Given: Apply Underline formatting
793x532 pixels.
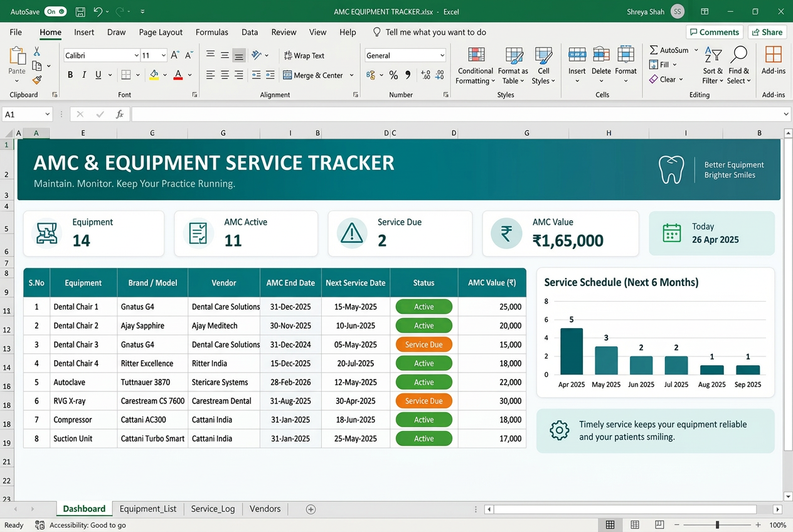Looking at the screenshot, I should [98, 75].
